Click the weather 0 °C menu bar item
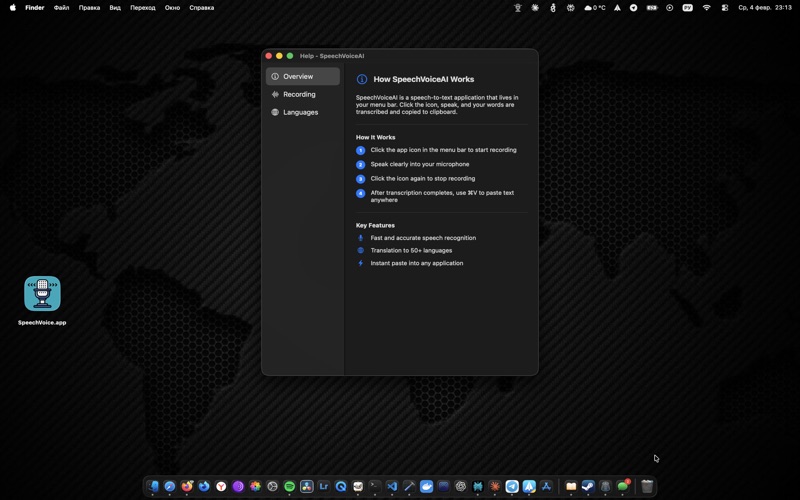This screenshot has height=500, width=800. (594, 8)
